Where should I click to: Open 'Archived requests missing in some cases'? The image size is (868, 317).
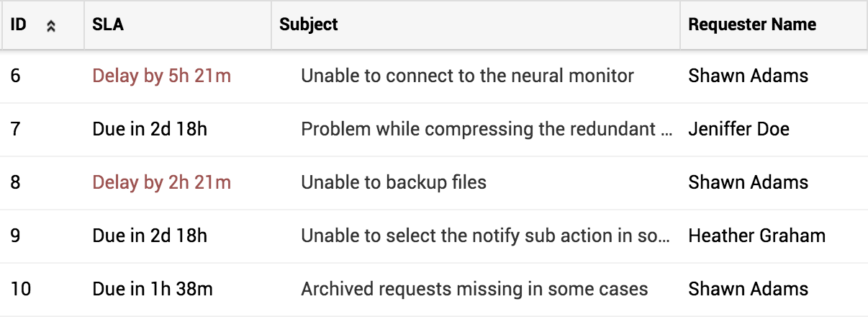pyautogui.click(x=474, y=290)
